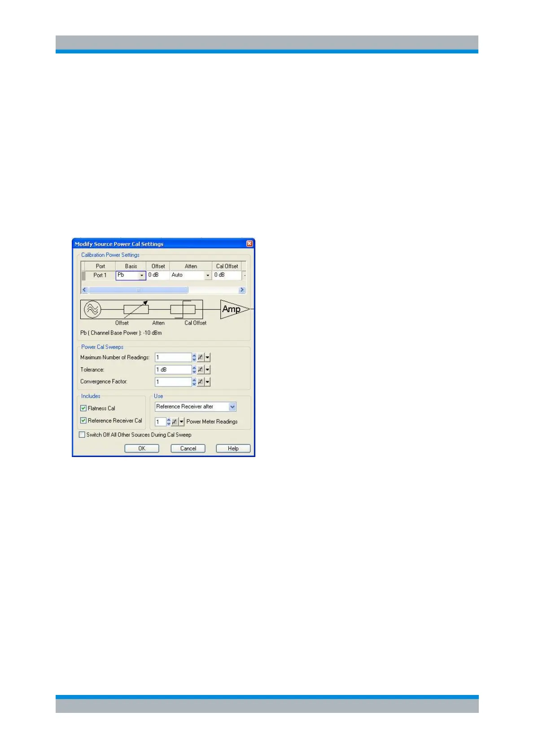Click the horizontal scrollbar thumb of the table
The image size is (534, 756).
tap(138, 290)
